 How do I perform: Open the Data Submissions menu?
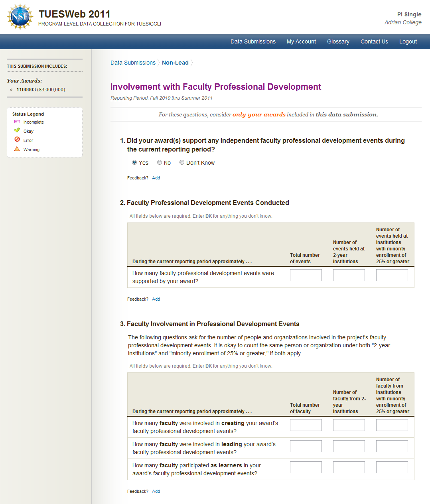point(253,41)
